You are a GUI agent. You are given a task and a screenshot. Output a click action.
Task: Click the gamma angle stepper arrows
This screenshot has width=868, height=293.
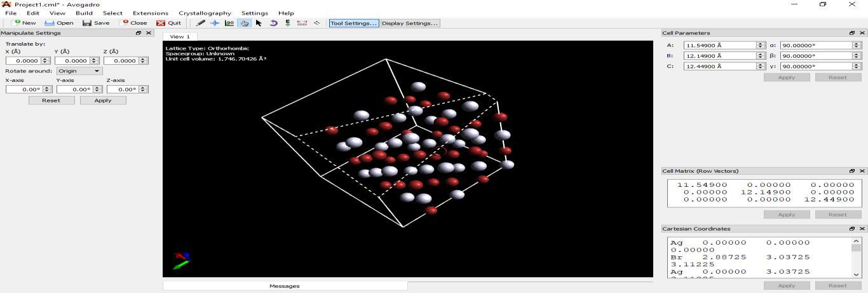click(x=857, y=66)
